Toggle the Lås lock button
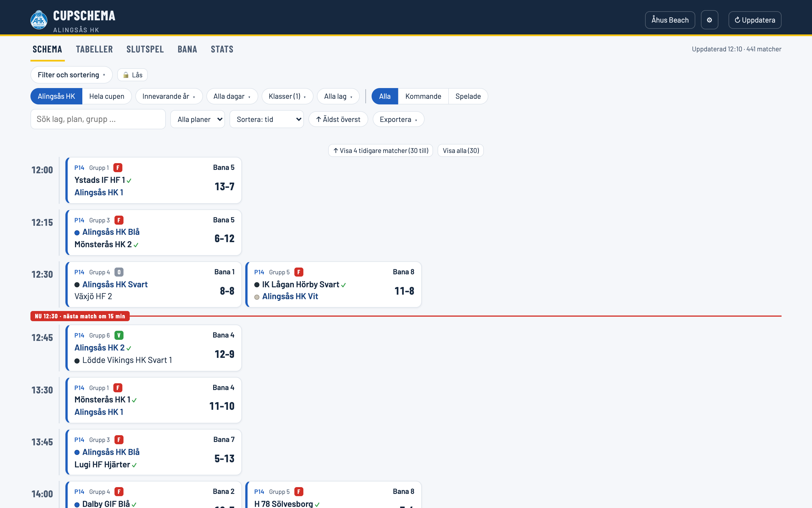This screenshot has height=508, width=812. pyautogui.click(x=133, y=75)
